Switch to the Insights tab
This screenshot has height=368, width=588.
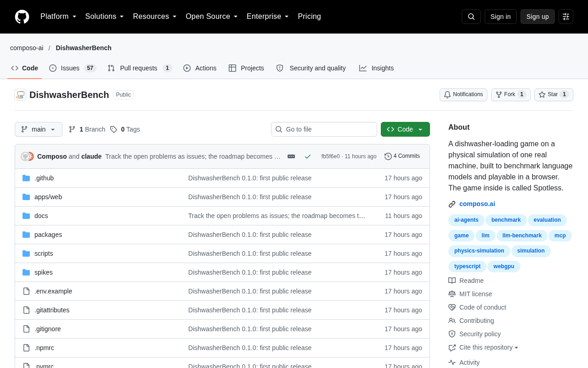tap(377, 68)
